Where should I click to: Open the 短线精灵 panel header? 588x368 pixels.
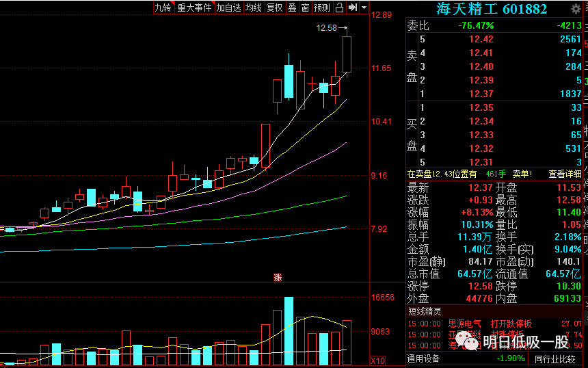tap(425, 311)
